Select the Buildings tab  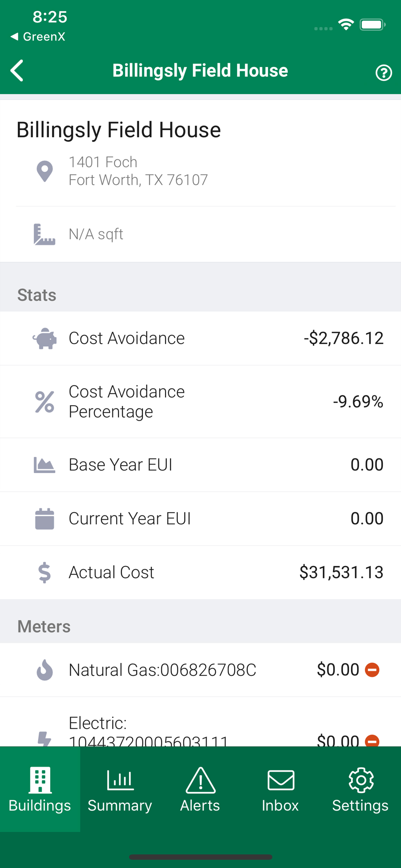click(x=40, y=789)
